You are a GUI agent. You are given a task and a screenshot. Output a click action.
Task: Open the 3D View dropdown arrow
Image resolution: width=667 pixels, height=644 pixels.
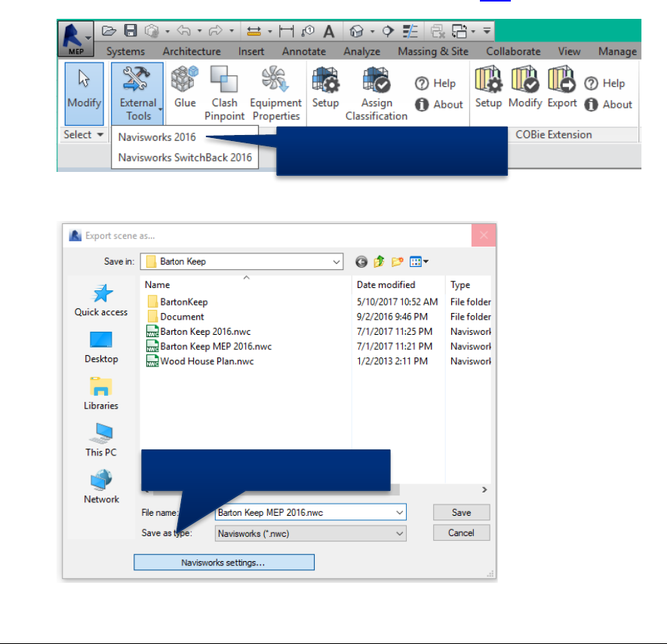pyautogui.click(x=372, y=31)
